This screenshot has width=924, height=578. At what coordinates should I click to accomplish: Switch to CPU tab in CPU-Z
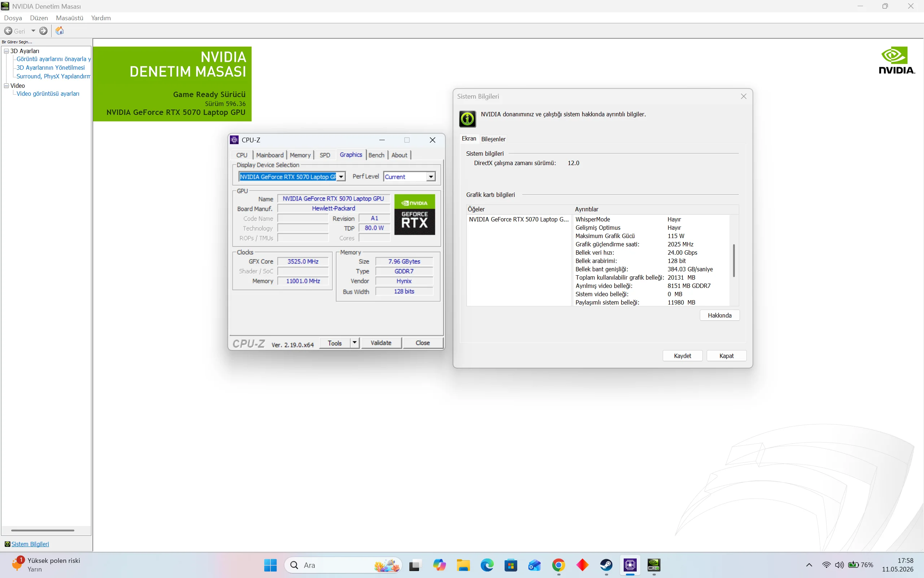242,155
